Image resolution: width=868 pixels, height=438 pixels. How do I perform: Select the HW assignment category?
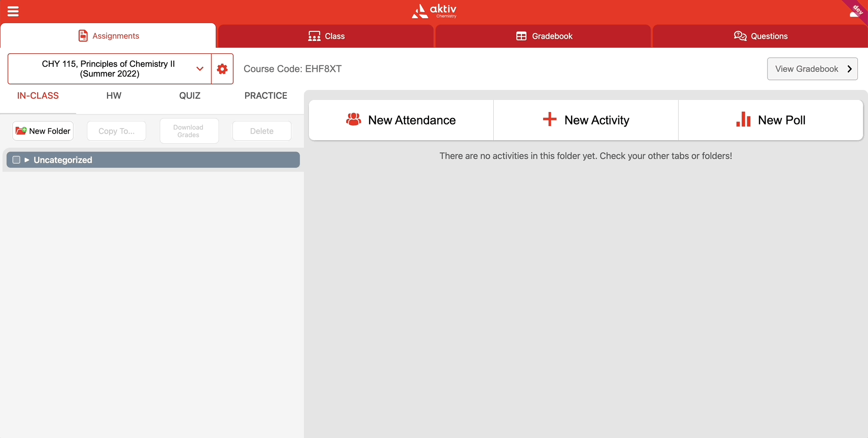114,95
